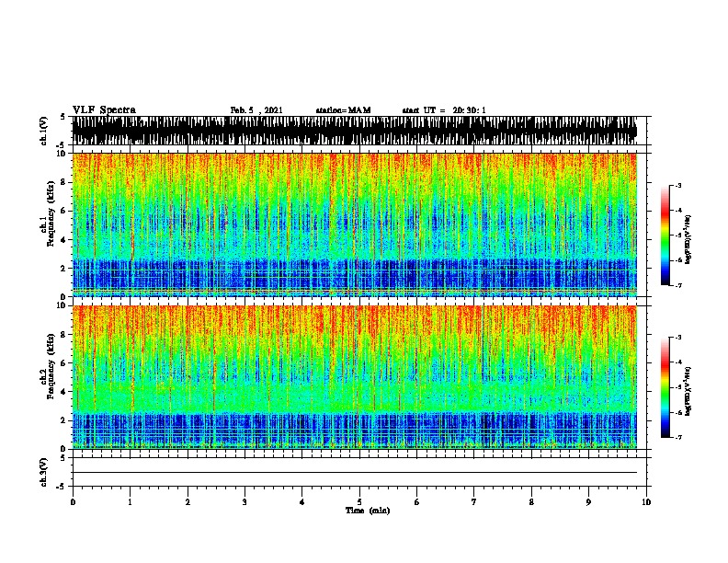Click the "-7" label on ch.2 color bar

point(677,437)
